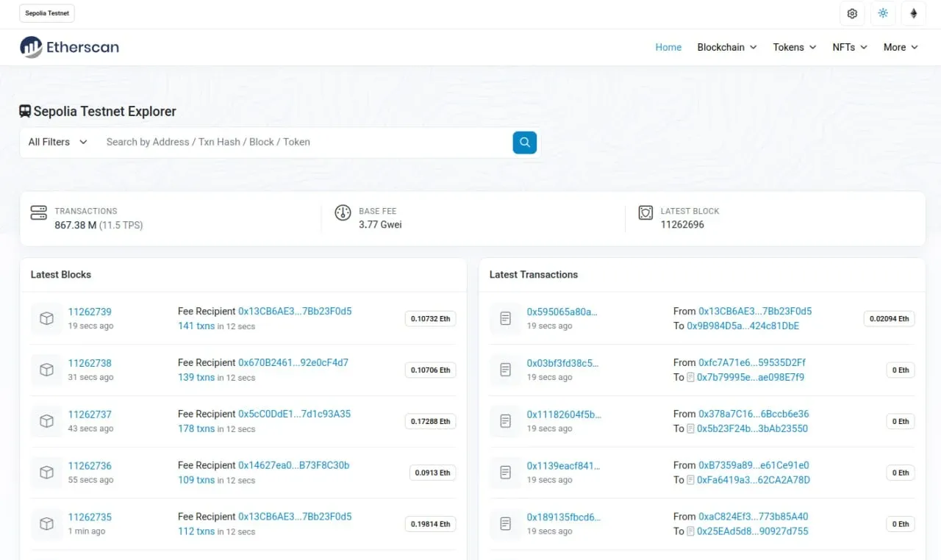Viewport: 941px width, 560px height.
Task: Click the document icon beside transaction 0x11182604f5b
Action: (505, 421)
